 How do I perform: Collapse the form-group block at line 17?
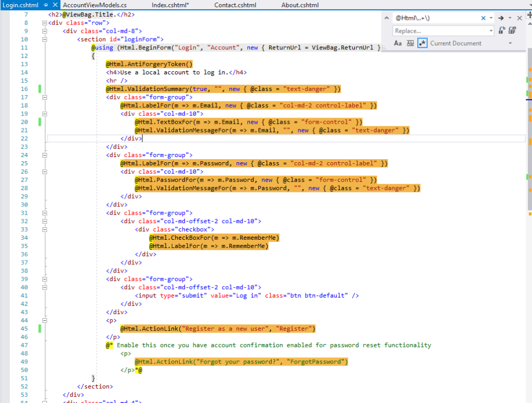tap(44, 97)
